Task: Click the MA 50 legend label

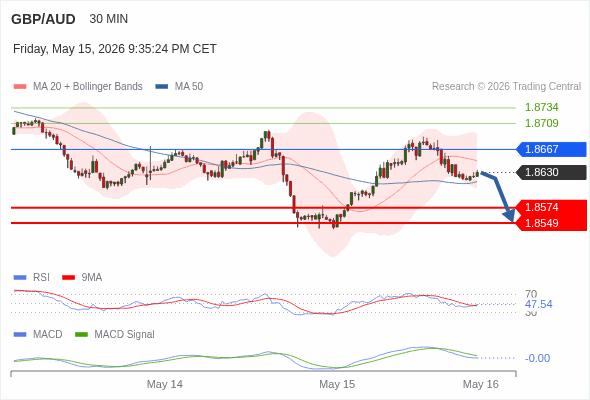Action: 189,87
